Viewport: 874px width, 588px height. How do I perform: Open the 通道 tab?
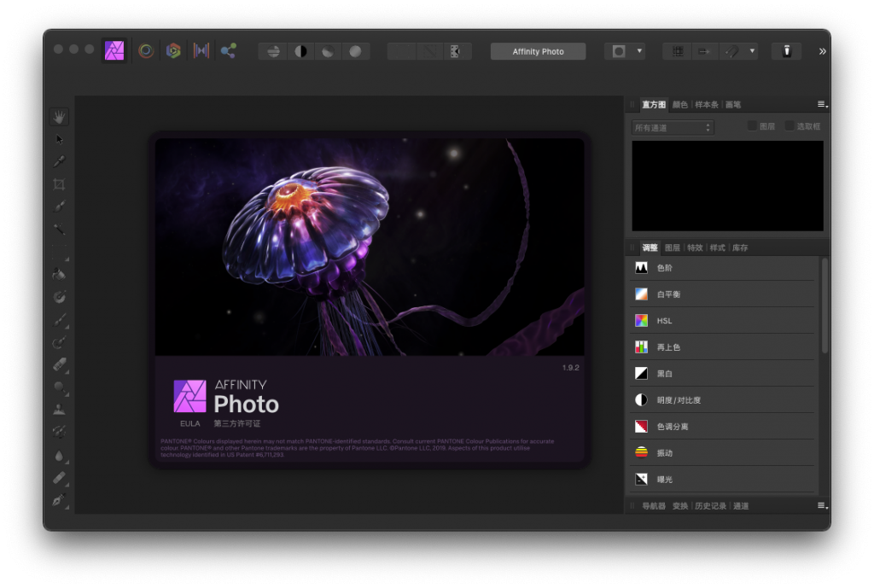point(740,505)
